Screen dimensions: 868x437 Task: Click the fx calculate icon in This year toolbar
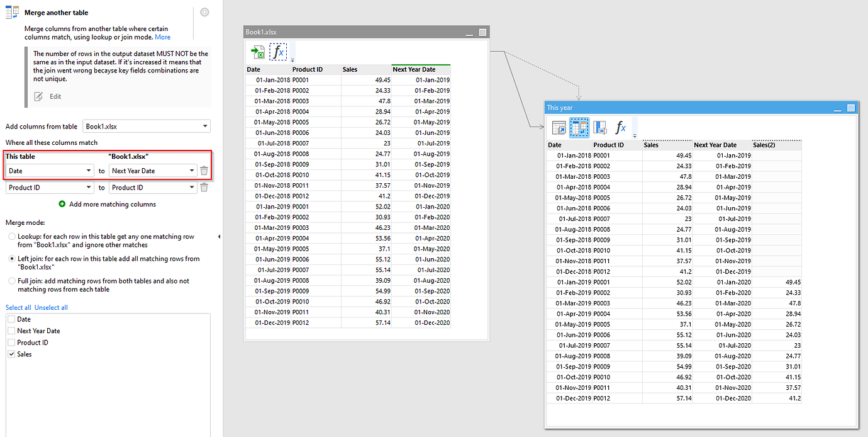tap(621, 127)
